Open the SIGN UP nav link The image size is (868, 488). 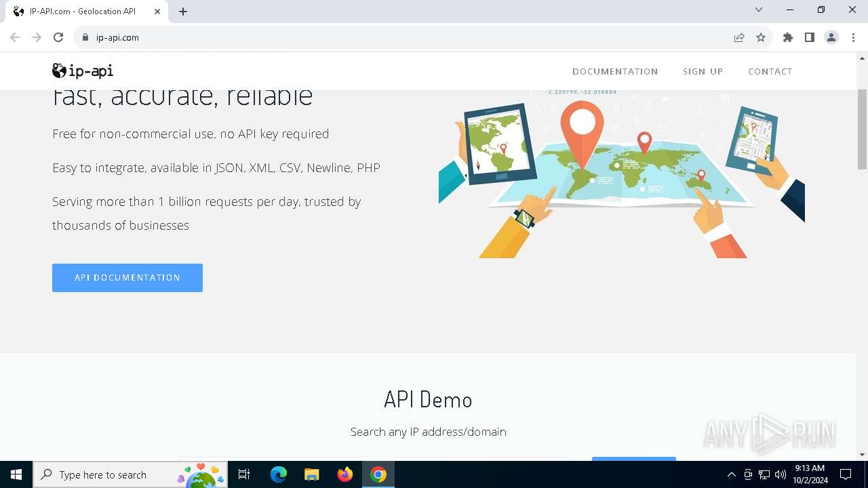703,71
